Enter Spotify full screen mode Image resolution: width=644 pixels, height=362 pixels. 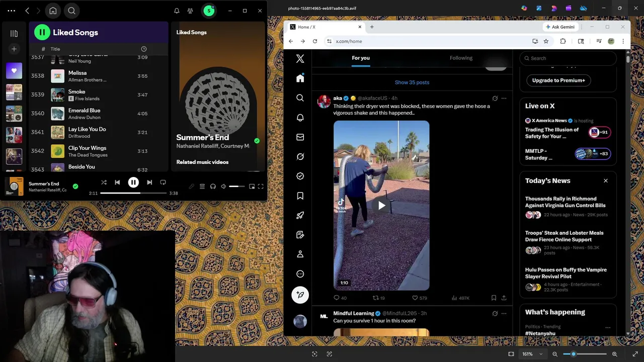[x=261, y=187]
